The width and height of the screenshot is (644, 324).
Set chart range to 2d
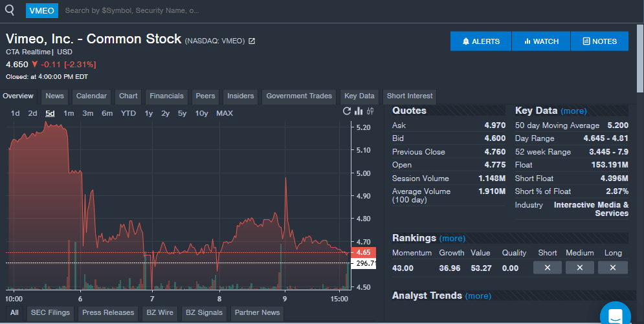32,113
